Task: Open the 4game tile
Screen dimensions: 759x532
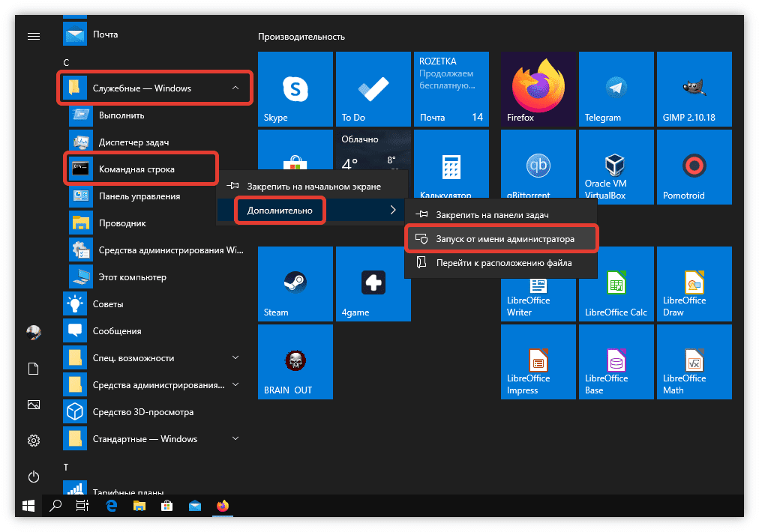Action: point(373,284)
